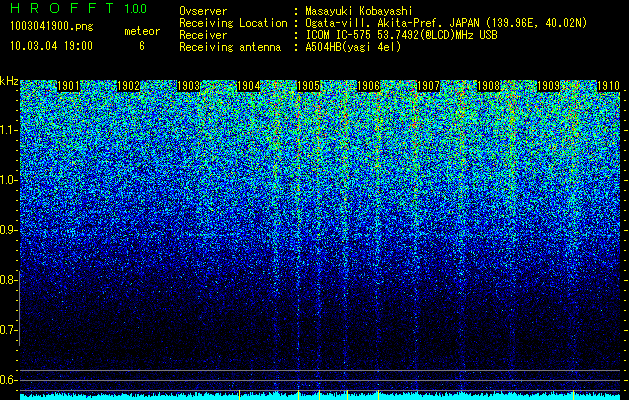
Task: Click the 0.9 kHz axis label
Action: (x=8, y=230)
